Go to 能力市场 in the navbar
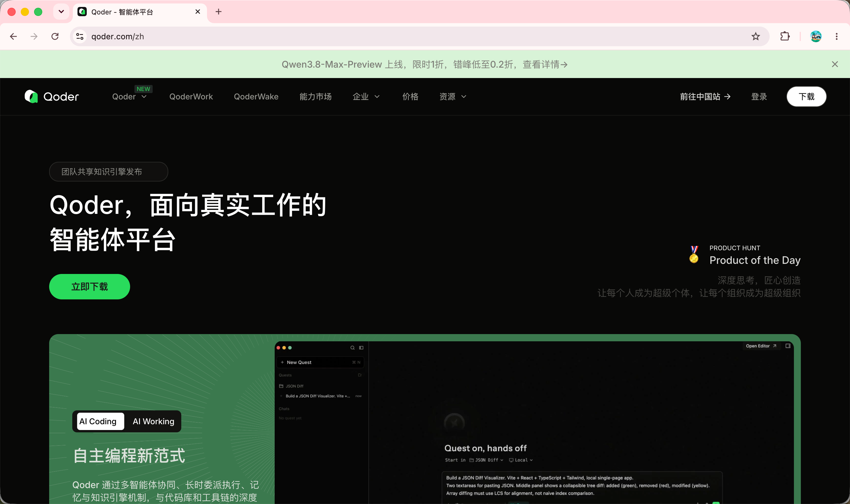Viewport: 850px width, 504px height. (316, 97)
